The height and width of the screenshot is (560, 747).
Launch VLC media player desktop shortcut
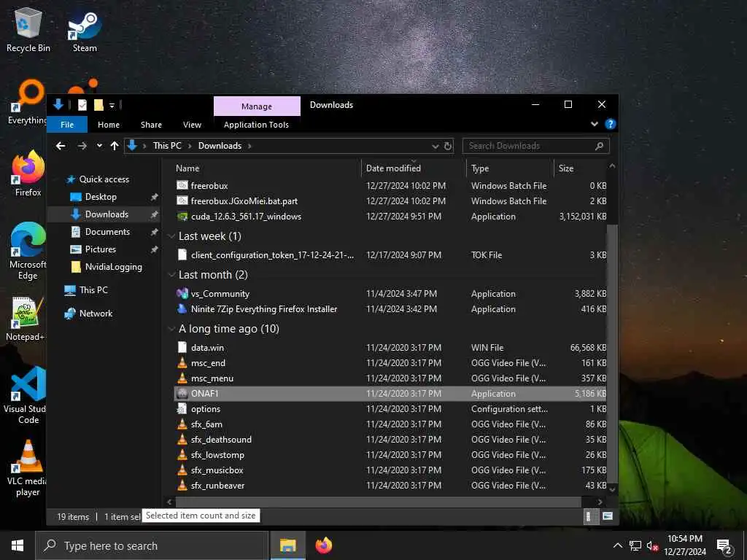[28, 469]
